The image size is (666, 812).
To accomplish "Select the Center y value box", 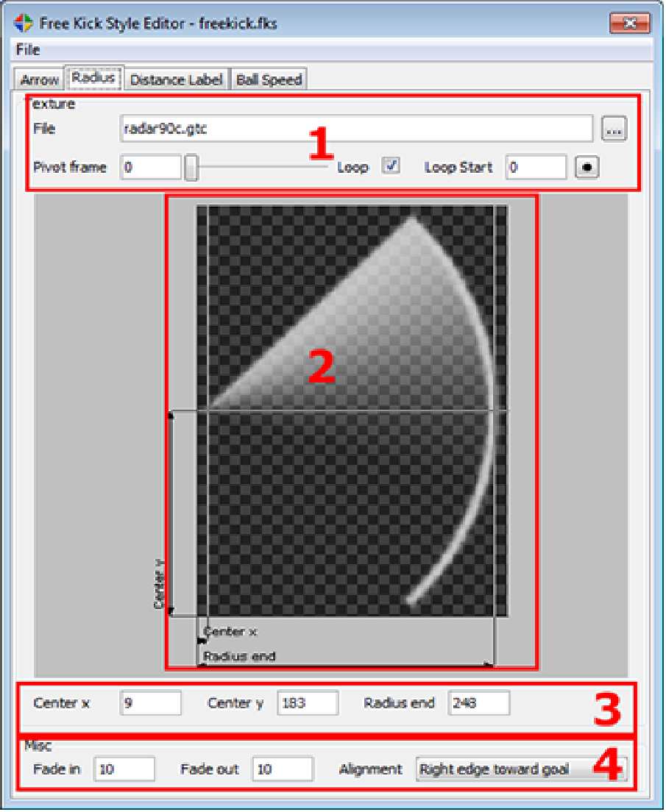I will coord(307,703).
